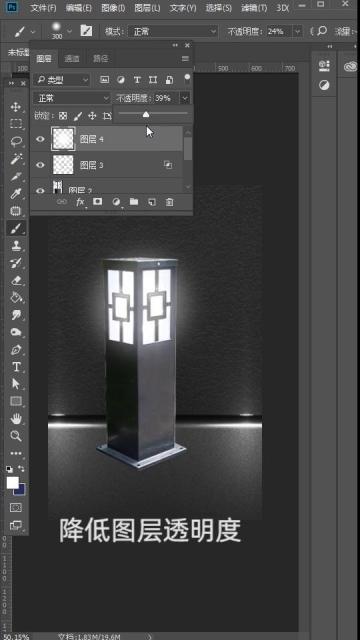Hide 图层 3 layer visibility
Image resolution: width=360 pixels, height=640 pixels.
40,165
